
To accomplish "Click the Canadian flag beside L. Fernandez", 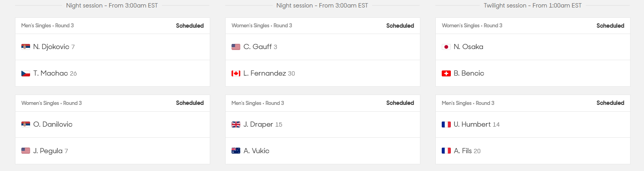I will (x=236, y=73).
